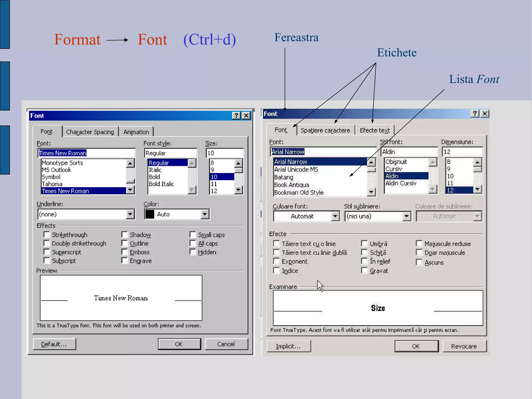Toggle Majuscule reduse checkbox
Screen dimensions: 532x399
[x=419, y=243]
